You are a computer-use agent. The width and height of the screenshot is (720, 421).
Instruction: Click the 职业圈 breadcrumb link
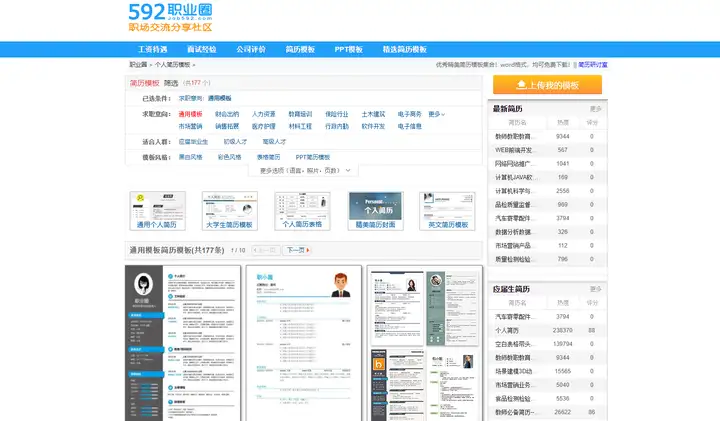[x=138, y=65]
